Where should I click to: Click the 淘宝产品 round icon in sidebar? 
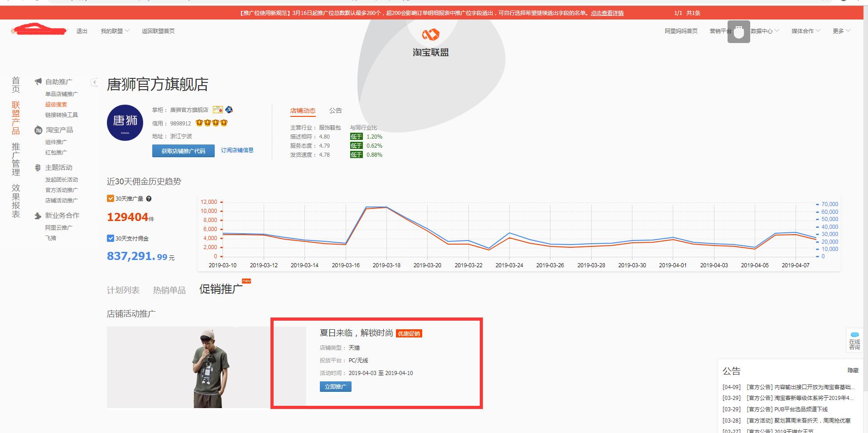coord(38,130)
